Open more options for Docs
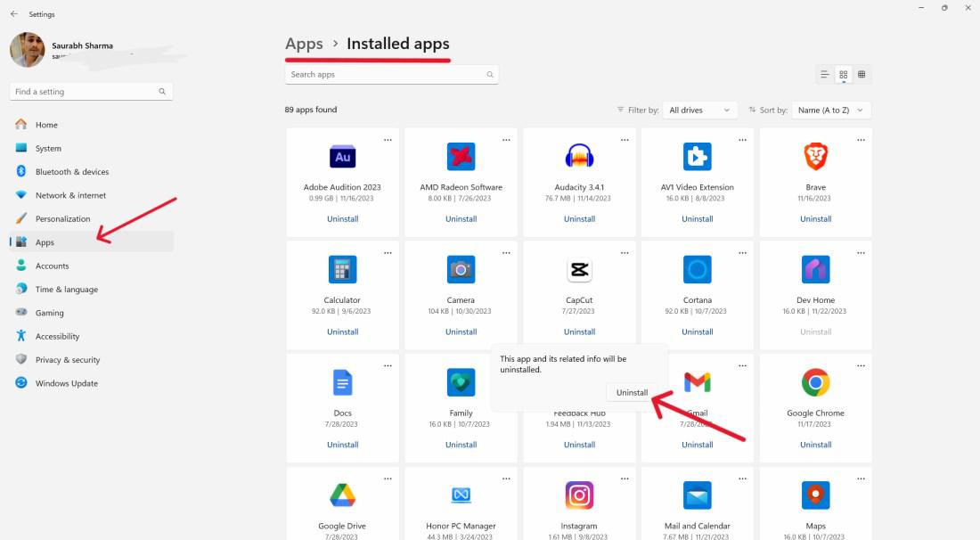The image size is (980, 540). [x=388, y=365]
